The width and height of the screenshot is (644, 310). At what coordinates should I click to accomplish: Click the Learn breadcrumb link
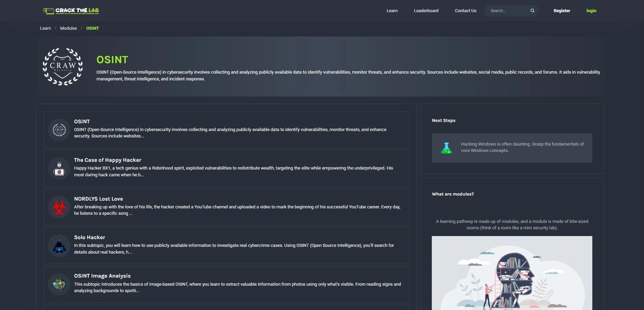(45, 28)
